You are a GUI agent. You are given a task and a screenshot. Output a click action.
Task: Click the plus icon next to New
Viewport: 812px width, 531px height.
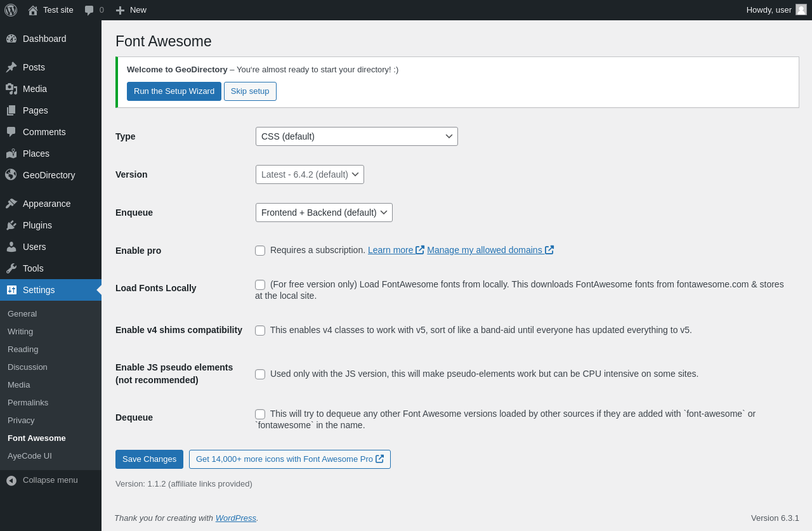pyautogui.click(x=120, y=10)
